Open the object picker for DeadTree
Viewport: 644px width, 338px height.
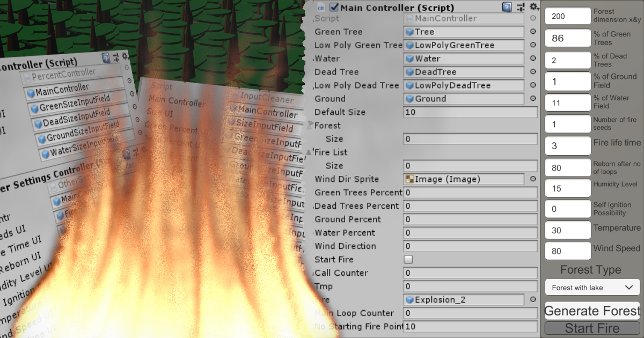[533, 72]
